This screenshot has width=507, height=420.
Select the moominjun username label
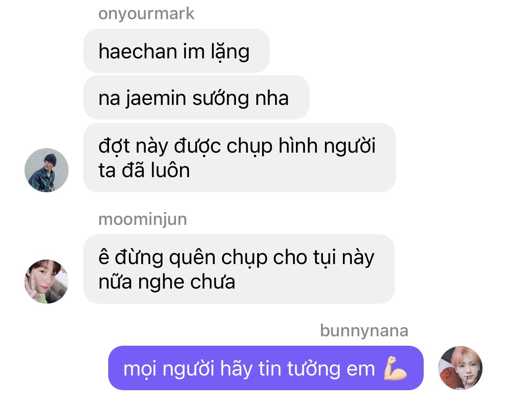click(x=142, y=219)
